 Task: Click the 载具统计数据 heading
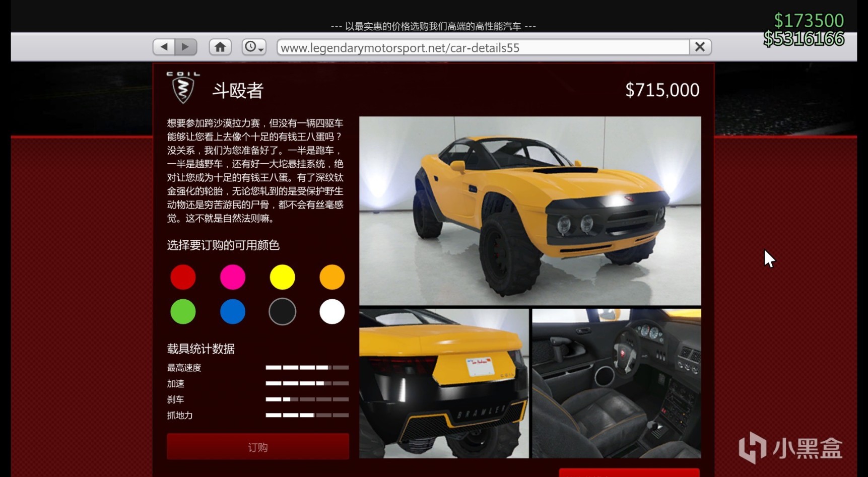click(x=201, y=349)
